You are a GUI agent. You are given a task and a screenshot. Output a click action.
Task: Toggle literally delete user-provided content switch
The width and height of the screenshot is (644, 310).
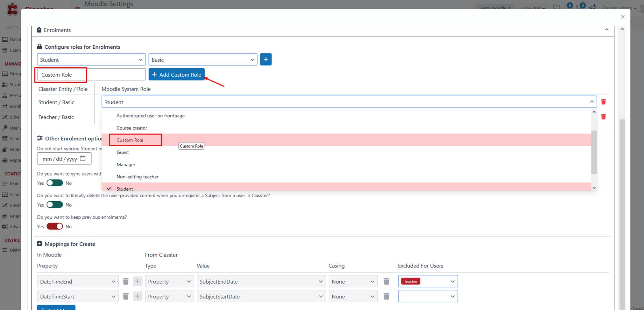click(x=55, y=205)
